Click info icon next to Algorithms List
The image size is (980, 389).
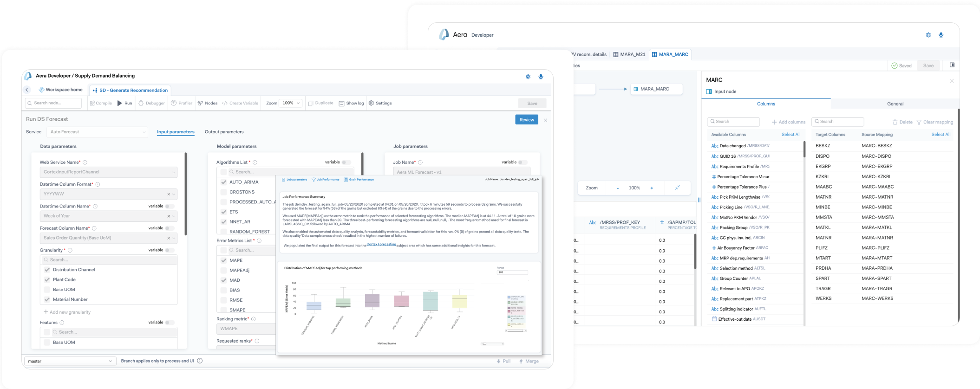[255, 162]
